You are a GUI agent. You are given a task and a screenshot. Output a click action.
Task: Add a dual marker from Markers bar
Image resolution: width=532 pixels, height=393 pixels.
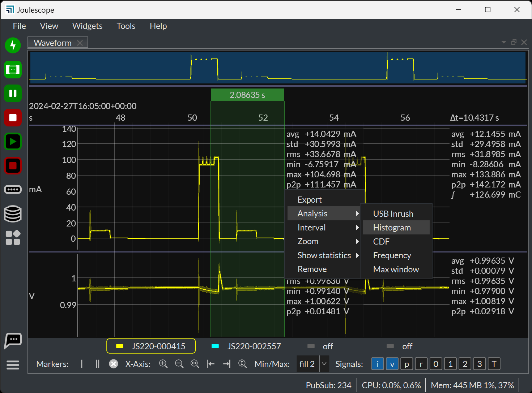point(97,364)
